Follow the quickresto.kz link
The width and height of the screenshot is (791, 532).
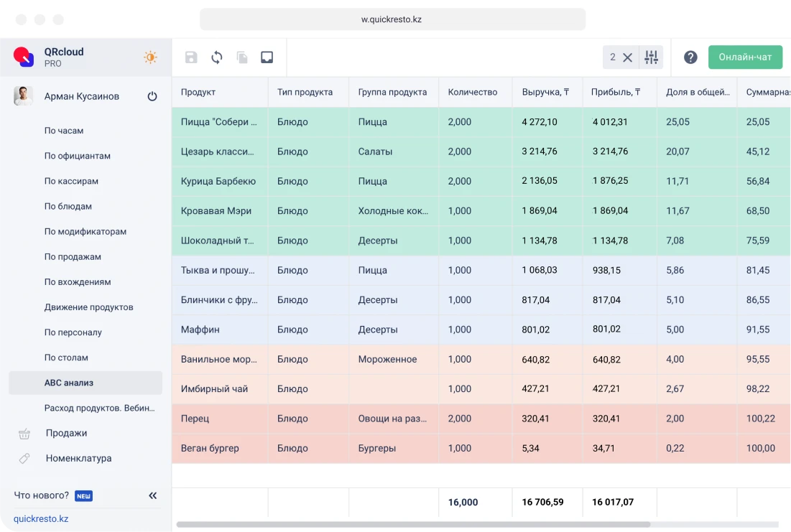pyautogui.click(x=41, y=518)
